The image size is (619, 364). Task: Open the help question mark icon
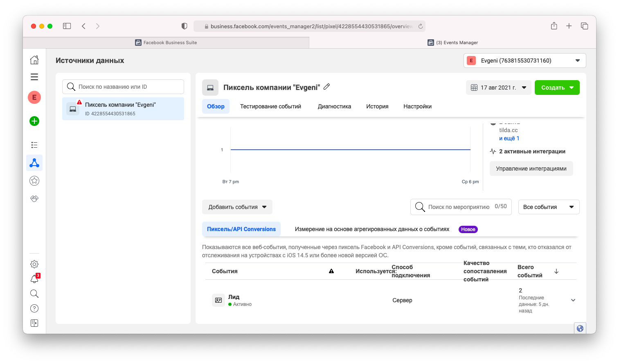(x=34, y=308)
